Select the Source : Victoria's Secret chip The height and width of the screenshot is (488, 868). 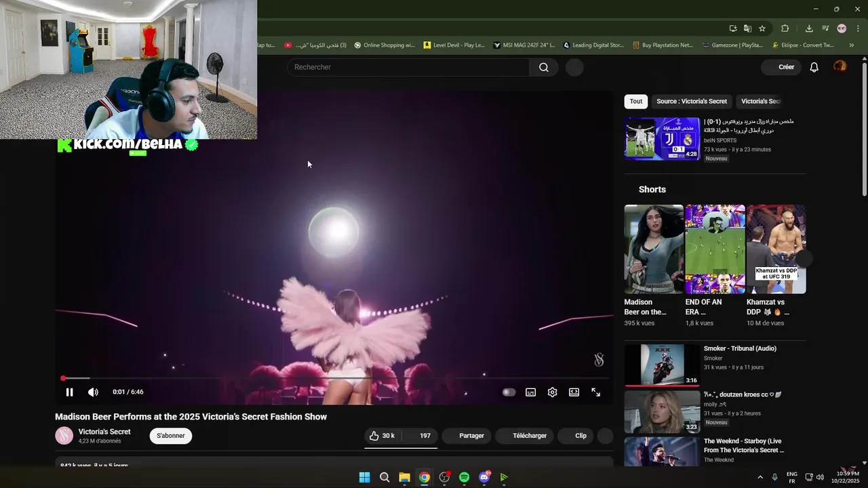click(692, 101)
